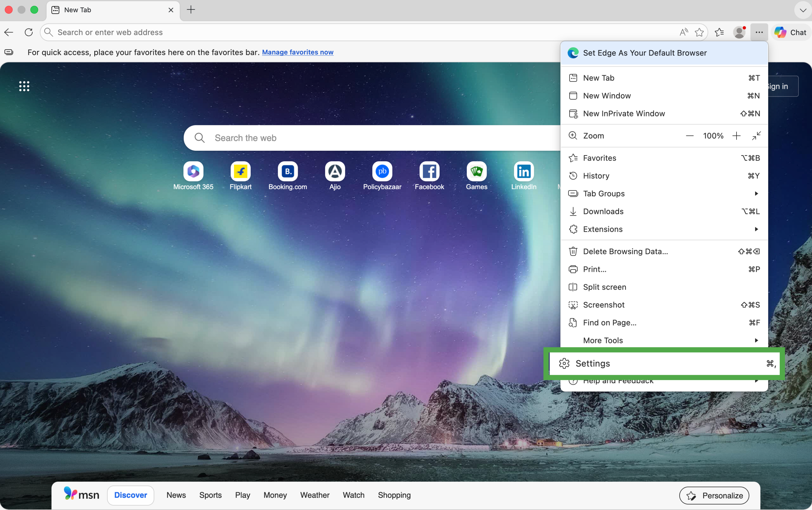Choose New Window from the menu
The width and height of the screenshot is (812, 510).
pyautogui.click(x=664, y=96)
